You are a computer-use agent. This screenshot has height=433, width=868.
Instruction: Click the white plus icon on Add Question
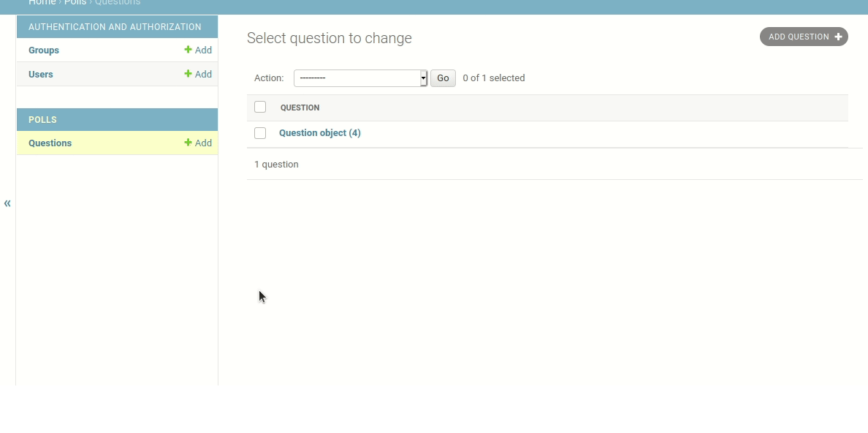838,37
